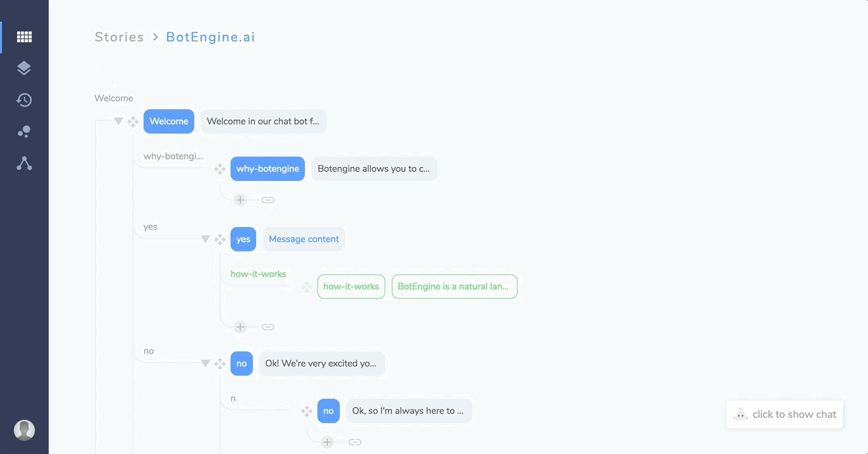The image size is (868, 454).
Task: Collapse the first no node triangle
Action: click(x=205, y=363)
